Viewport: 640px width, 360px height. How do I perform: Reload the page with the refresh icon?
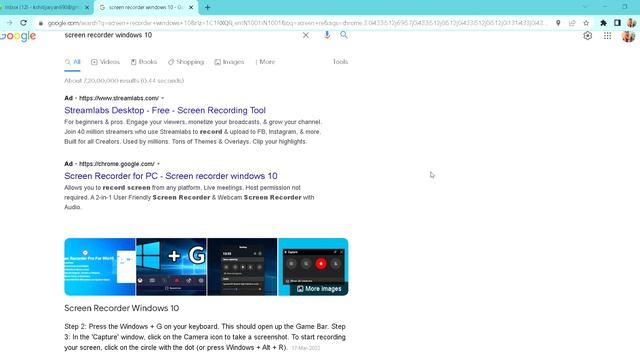click(24, 23)
